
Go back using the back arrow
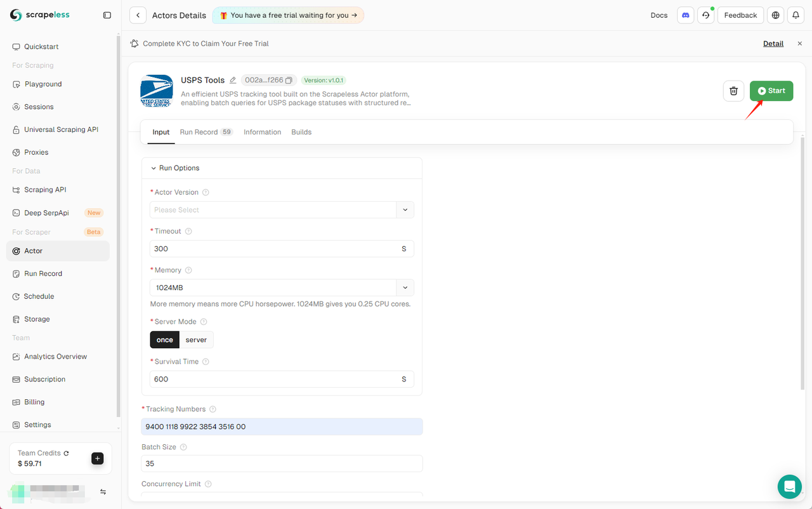(x=138, y=15)
